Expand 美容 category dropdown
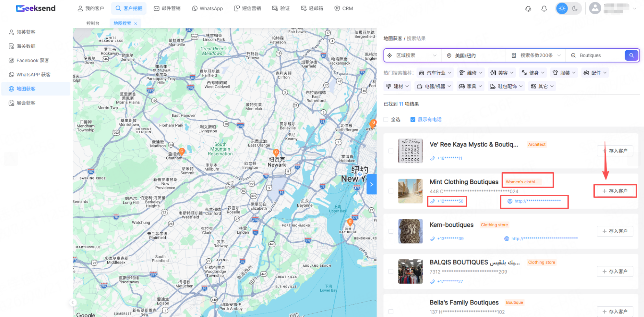The width and height of the screenshot is (644, 317). click(x=502, y=73)
